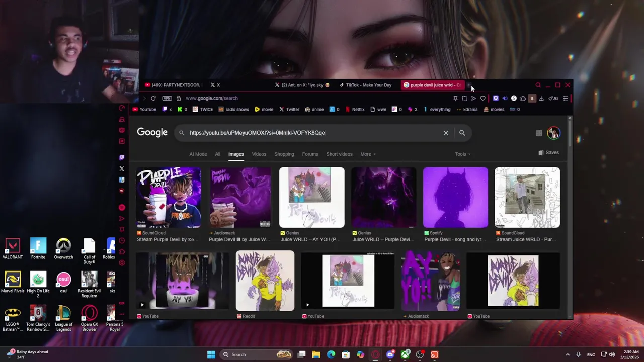644x362 pixels.
Task: Select the All results tab
Action: pyautogui.click(x=217, y=154)
